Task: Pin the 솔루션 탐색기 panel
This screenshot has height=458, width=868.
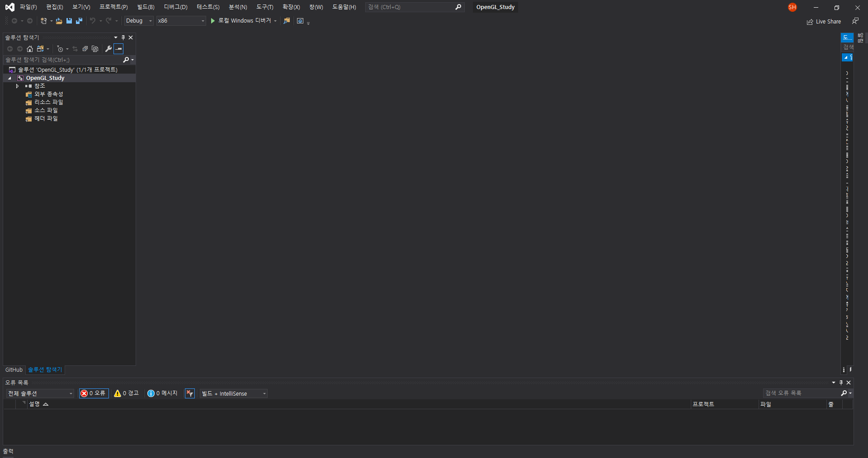Action: tap(123, 37)
